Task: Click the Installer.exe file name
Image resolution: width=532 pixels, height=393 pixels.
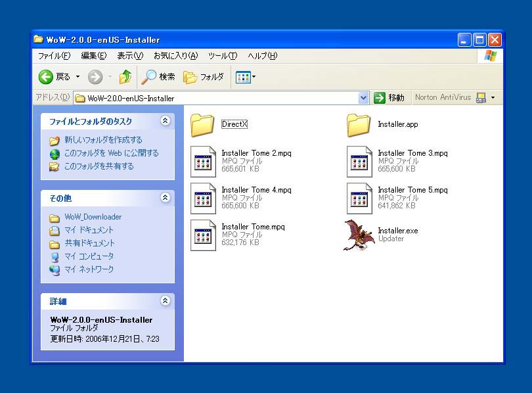Action: click(398, 231)
